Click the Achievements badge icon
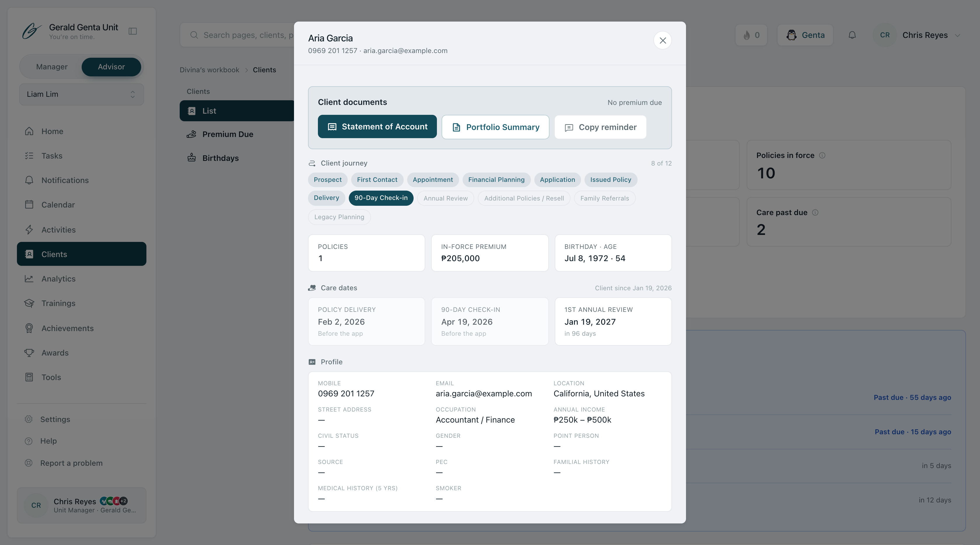The image size is (980, 545). click(x=29, y=328)
